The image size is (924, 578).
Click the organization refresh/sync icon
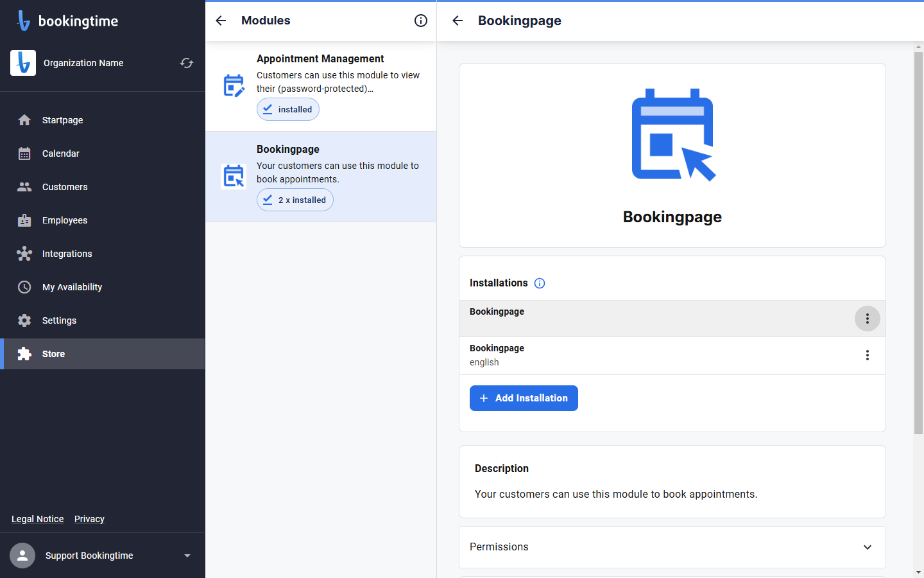point(187,63)
